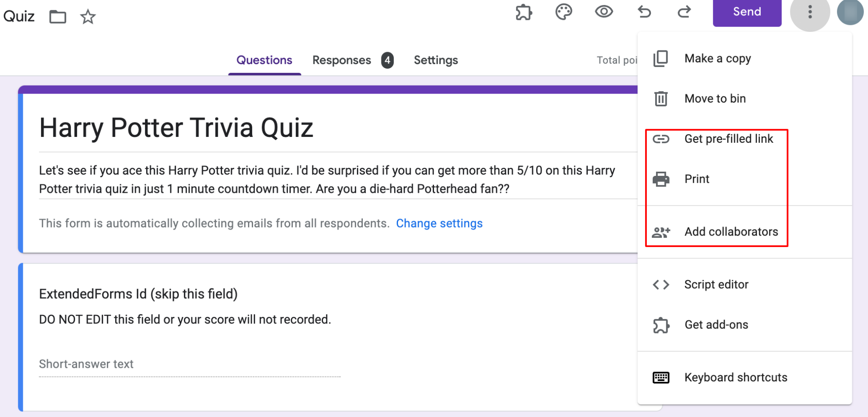The width and height of the screenshot is (868, 417).
Task: Choose Move to bin
Action: pyautogui.click(x=715, y=98)
